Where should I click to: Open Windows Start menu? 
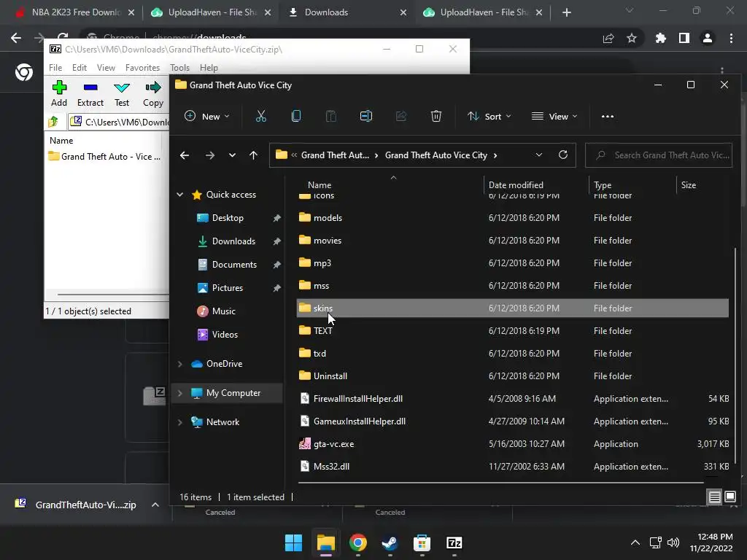pos(293,542)
